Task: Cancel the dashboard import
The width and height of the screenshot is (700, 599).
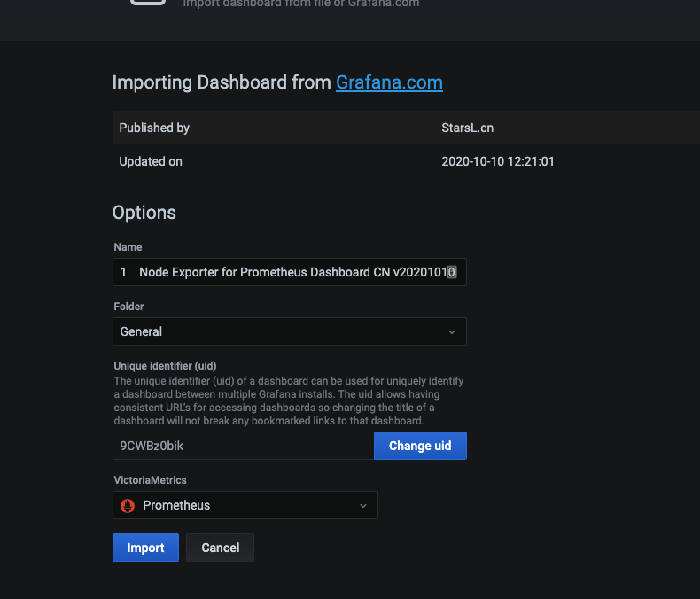Action: pyautogui.click(x=220, y=548)
